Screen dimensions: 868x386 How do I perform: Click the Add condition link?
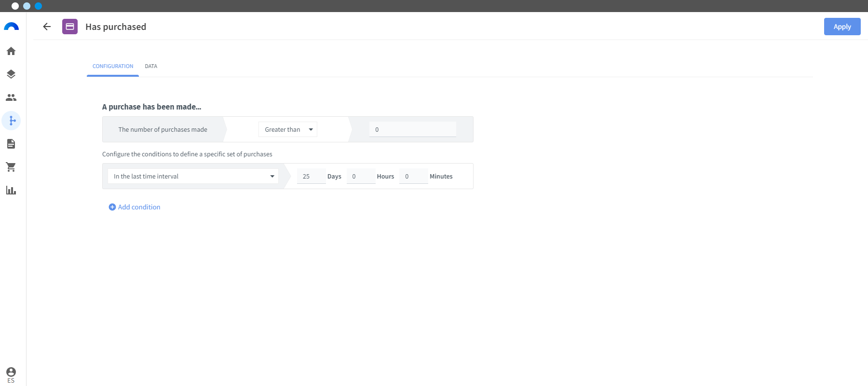[135, 207]
